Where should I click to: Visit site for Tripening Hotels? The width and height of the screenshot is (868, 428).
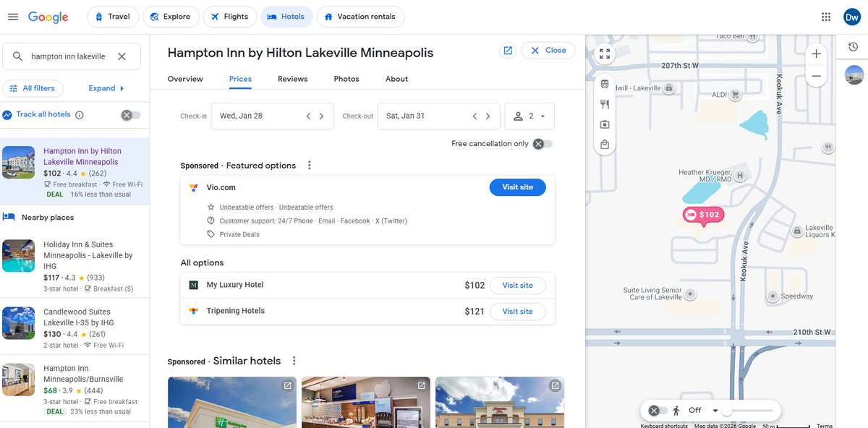(x=518, y=312)
